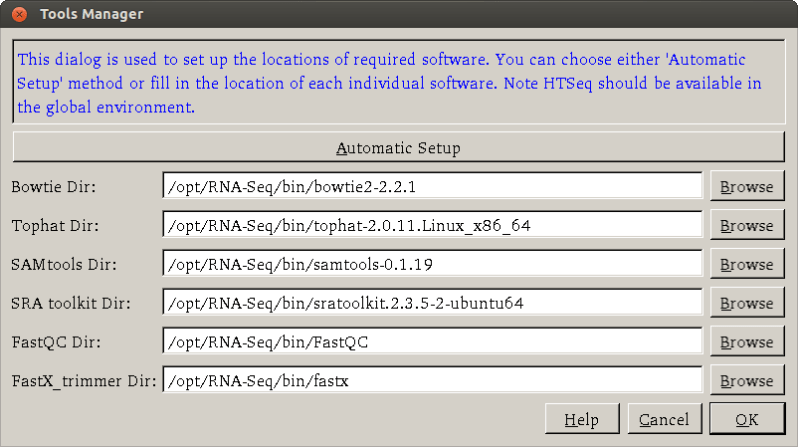This screenshot has width=798, height=447.
Task: Open the Help button
Action: [582, 418]
